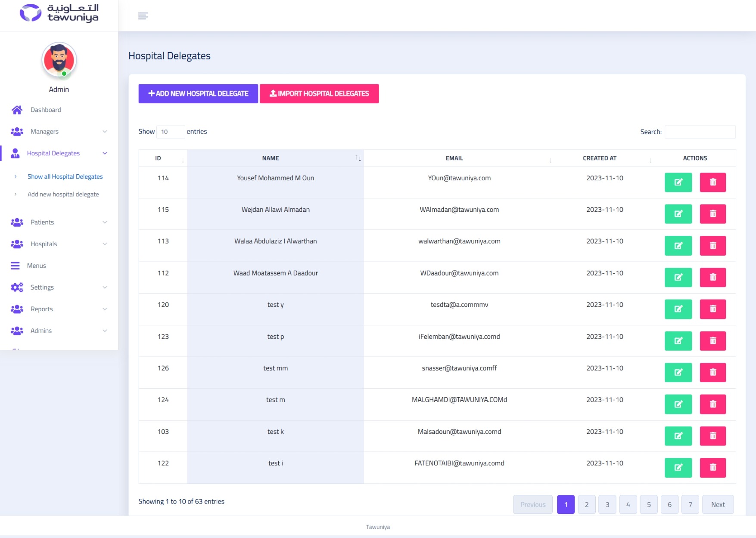Click edit icon for Yousef Mohammed M Oun
This screenshot has height=538, width=756.
point(678,182)
